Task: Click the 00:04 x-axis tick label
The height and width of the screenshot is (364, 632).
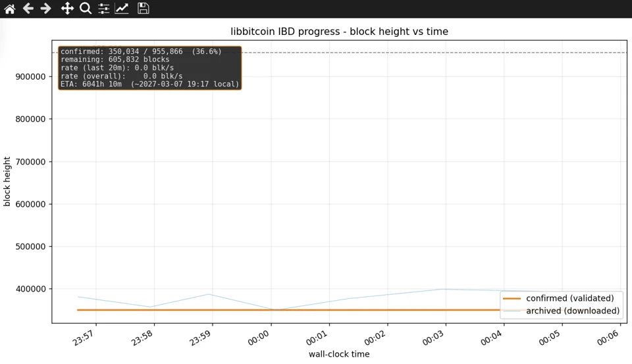Action: [x=492, y=338]
